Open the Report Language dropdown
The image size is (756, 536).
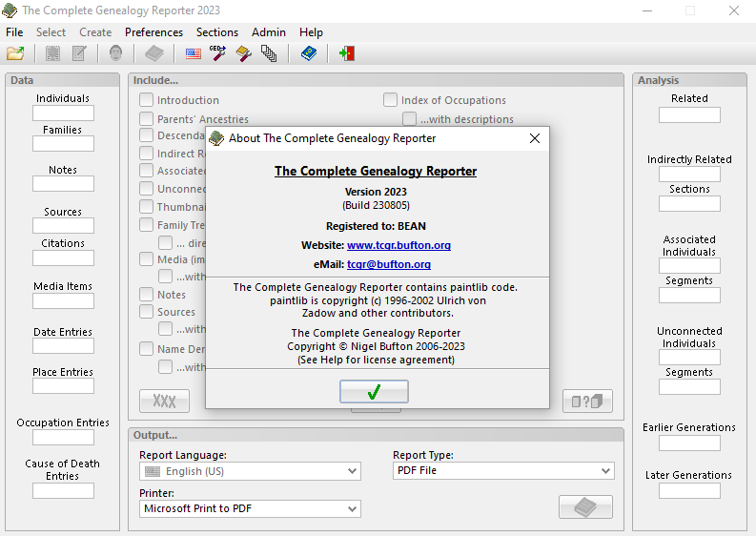[250, 471]
